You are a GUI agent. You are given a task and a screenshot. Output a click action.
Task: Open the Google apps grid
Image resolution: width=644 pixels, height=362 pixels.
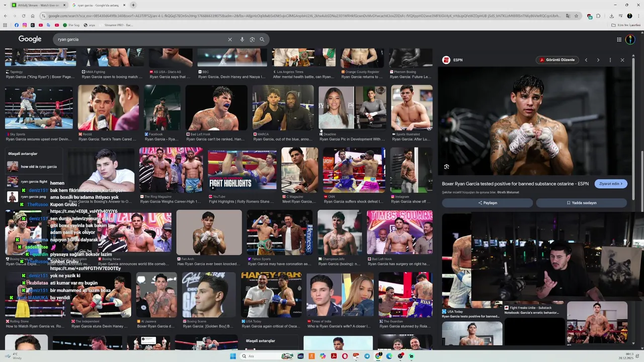point(619,39)
